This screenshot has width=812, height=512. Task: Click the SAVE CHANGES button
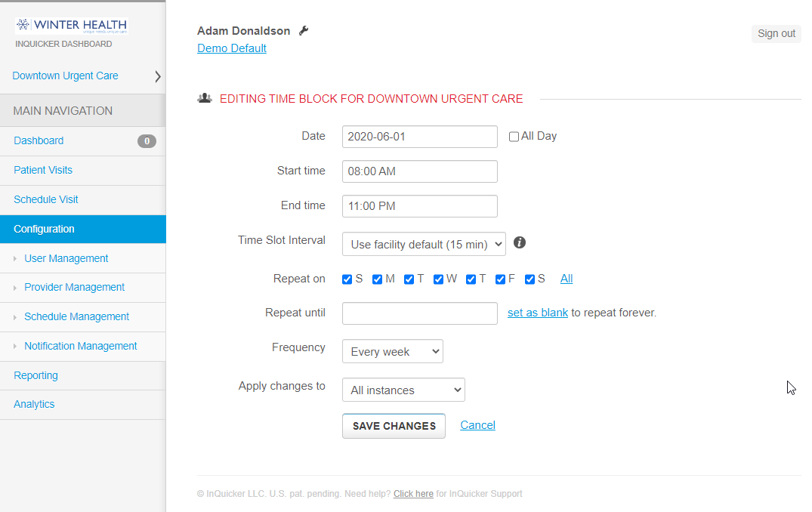pyautogui.click(x=394, y=426)
